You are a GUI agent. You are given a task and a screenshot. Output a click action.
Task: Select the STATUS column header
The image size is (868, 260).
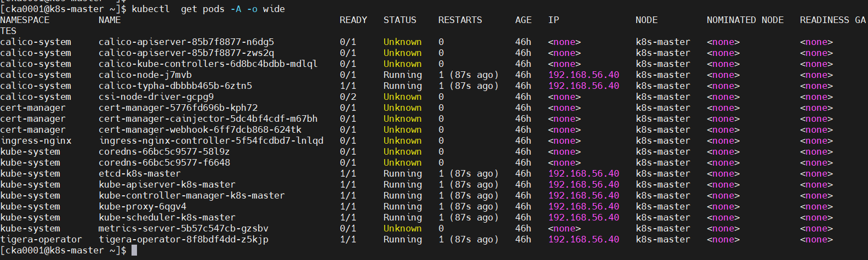point(400,20)
